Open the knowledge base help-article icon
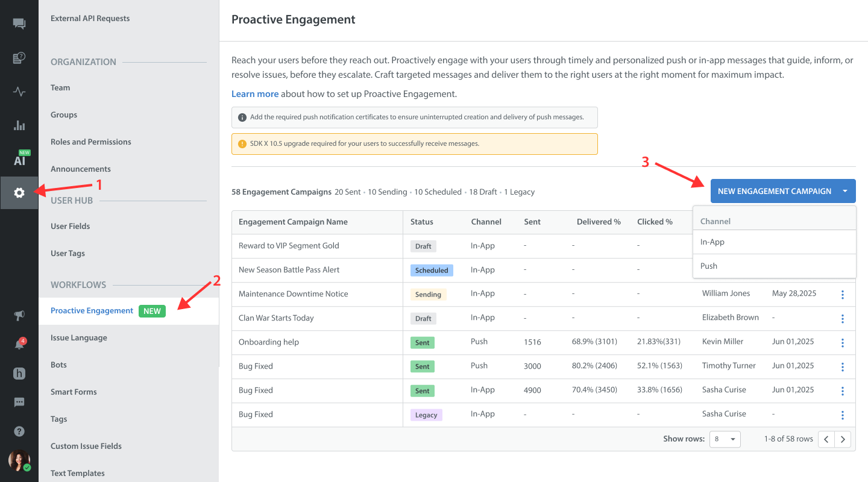The width and height of the screenshot is (868, 482). pos(19,58)
